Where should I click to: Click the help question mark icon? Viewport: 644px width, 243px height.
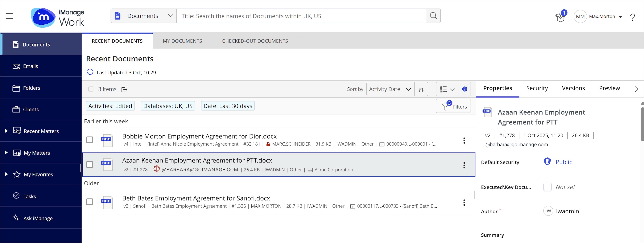coord(632,17)
